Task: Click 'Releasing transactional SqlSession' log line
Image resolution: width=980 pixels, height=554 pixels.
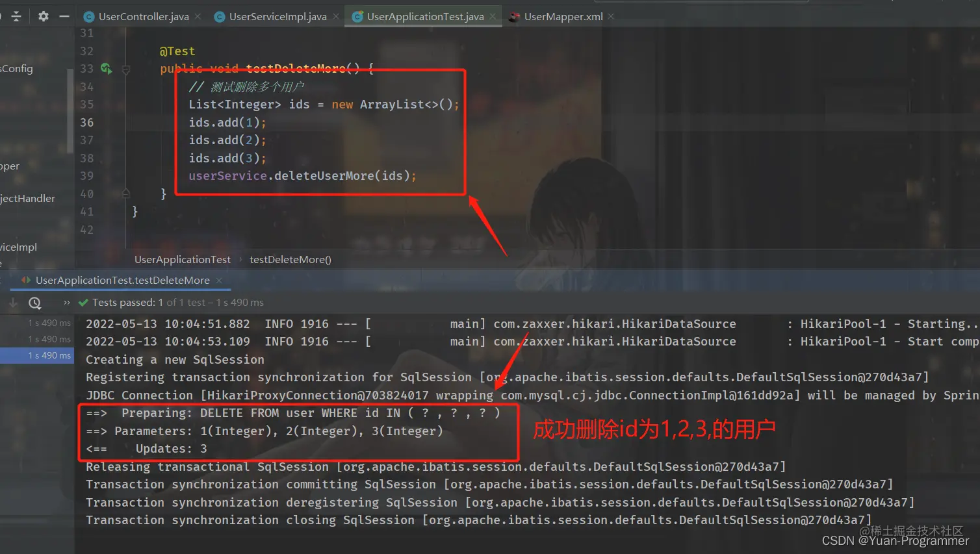Action: (436, 467)
